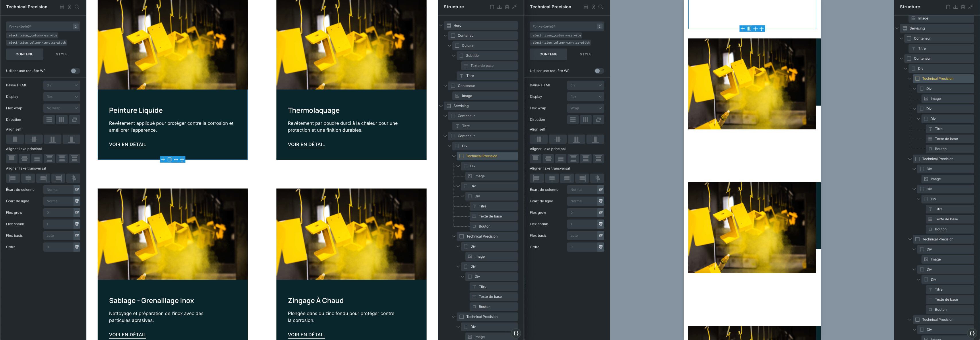The height and width of the screenshot is (340, 980).
Task: Click the plus icon under Peinture Liquide card
Action: tap(163, 159)
